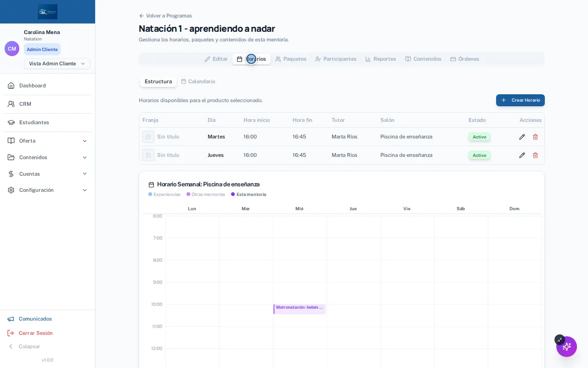Click the CM user avatar
This screenshot has width=588, height=368.
coord(12,48)
